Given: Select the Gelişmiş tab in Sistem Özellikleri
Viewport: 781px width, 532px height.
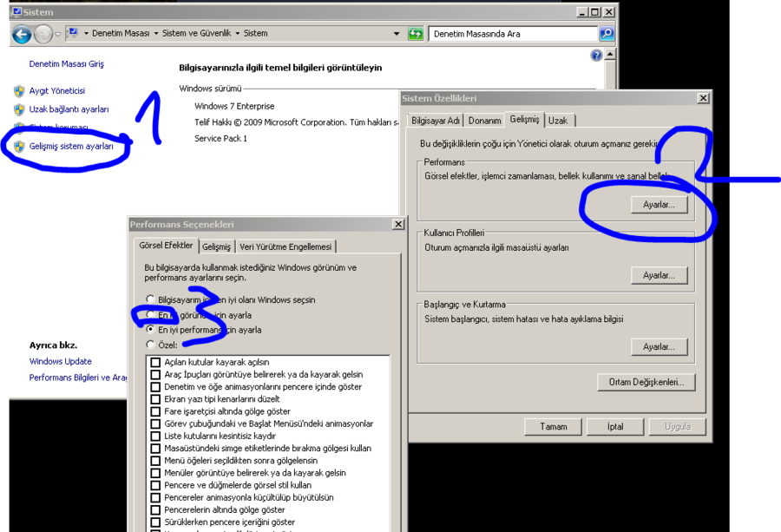Looking at the screenshot, I should pos(524,120).
